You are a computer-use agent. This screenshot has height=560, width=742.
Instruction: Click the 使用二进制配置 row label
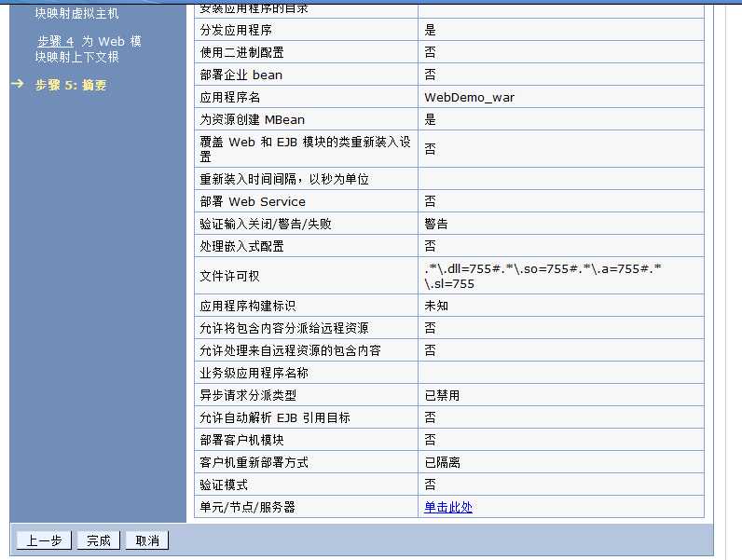[x=241, y=52]
